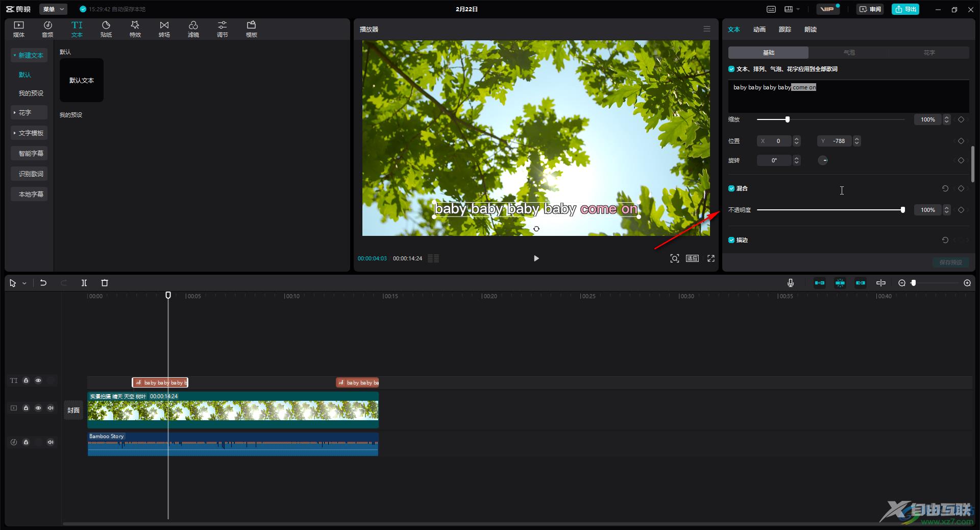Open the 滤镜 filters panel

[x=193, y=29]
